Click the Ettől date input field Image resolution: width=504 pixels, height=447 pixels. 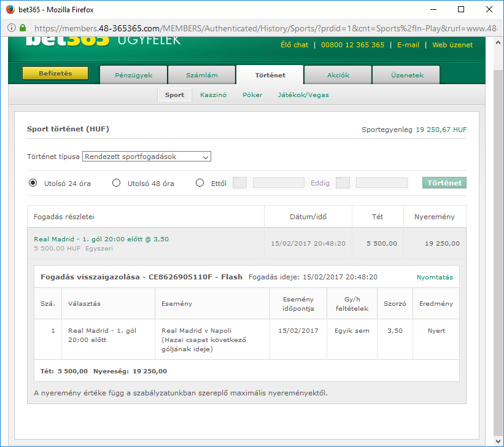278,182
